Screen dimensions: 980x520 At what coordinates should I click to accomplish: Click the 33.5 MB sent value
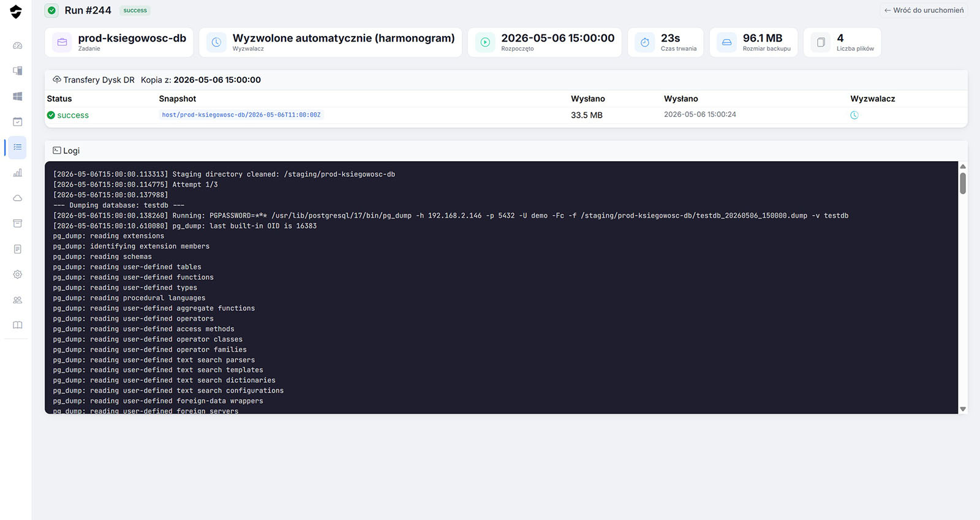pyautogui.click(x=587, y=115)
